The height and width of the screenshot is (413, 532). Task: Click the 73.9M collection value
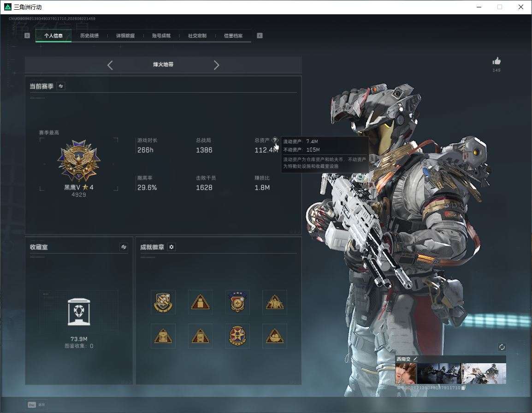click(x=79, y=339)
